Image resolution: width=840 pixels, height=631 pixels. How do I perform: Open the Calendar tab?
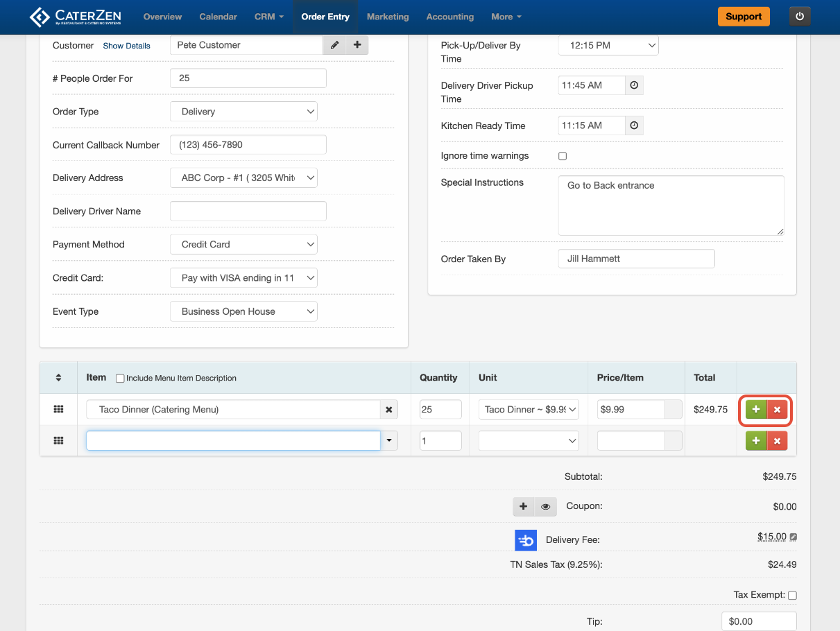point(218,17)
